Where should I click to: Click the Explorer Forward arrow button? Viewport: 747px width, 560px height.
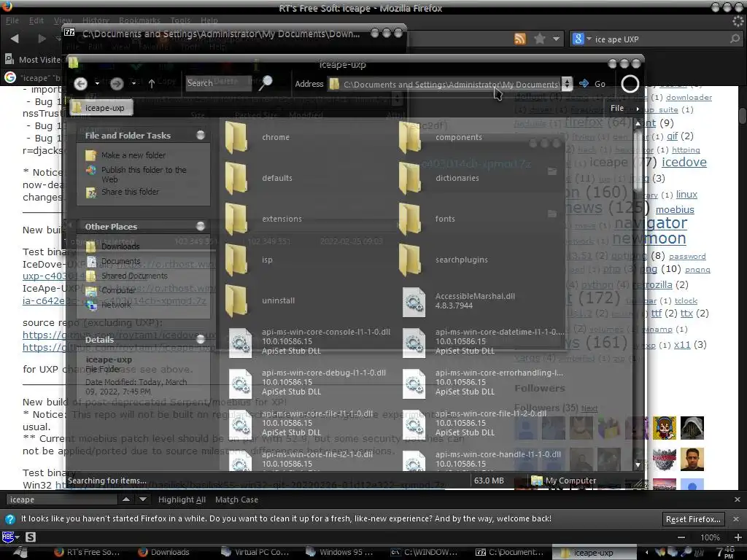[x=117, y=84]
